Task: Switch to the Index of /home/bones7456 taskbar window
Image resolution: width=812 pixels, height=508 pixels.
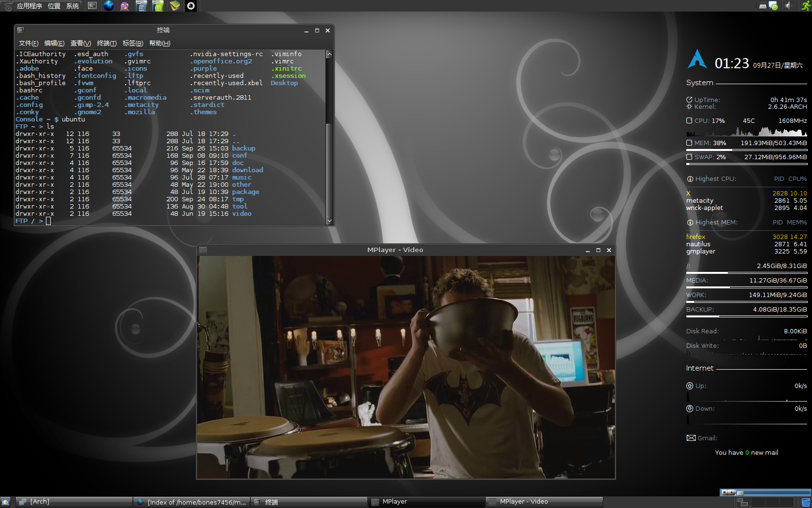Action: pos(192,502)
